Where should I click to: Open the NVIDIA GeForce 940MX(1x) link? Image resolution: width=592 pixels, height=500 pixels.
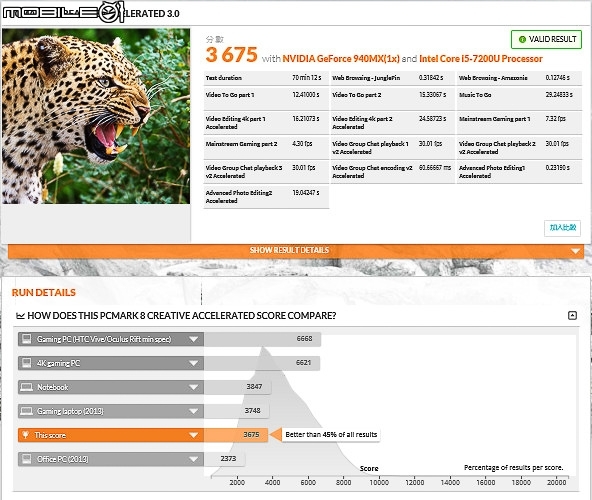point(341,59)
